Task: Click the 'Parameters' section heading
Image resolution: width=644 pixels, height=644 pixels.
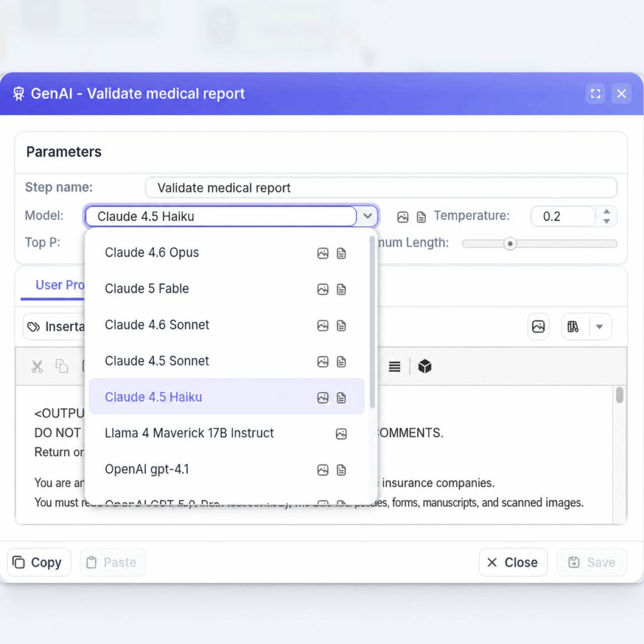Action: 64,152
